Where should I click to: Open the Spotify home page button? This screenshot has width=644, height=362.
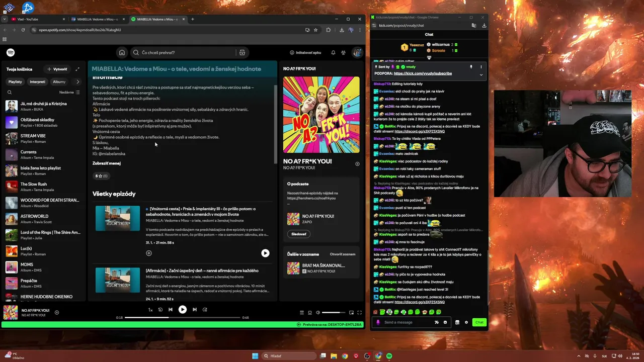pos(122,52)
